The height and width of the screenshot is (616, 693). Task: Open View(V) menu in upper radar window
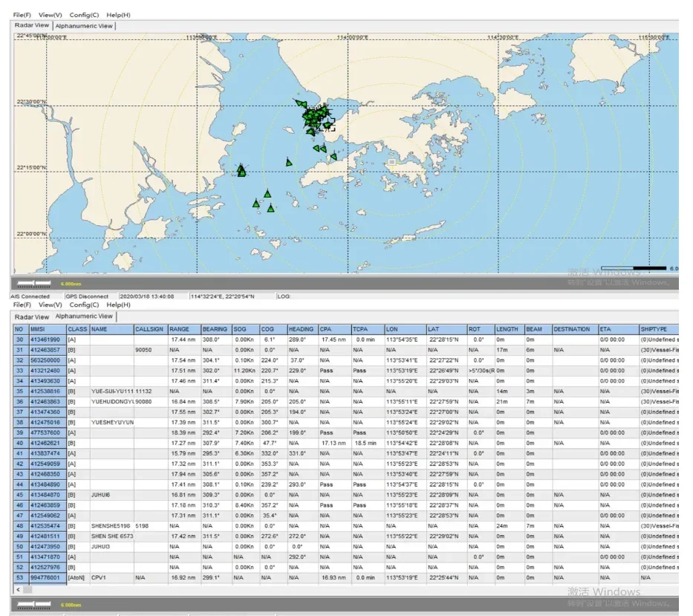[x=50, y=15]
